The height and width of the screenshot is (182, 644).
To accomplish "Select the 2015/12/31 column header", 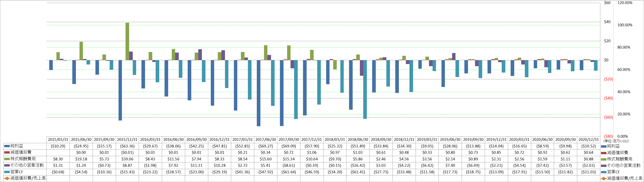I will pyautogui.click(x=127, y=140).
